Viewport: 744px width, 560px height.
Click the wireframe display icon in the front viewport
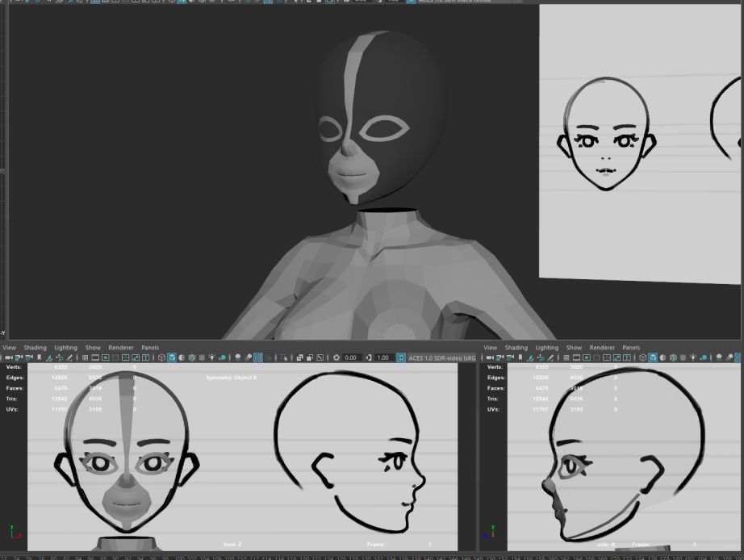[x=161, y=358]
